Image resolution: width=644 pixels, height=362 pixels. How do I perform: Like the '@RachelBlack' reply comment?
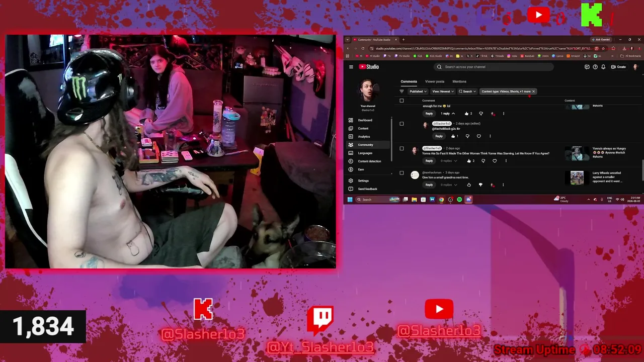(453, 136)
